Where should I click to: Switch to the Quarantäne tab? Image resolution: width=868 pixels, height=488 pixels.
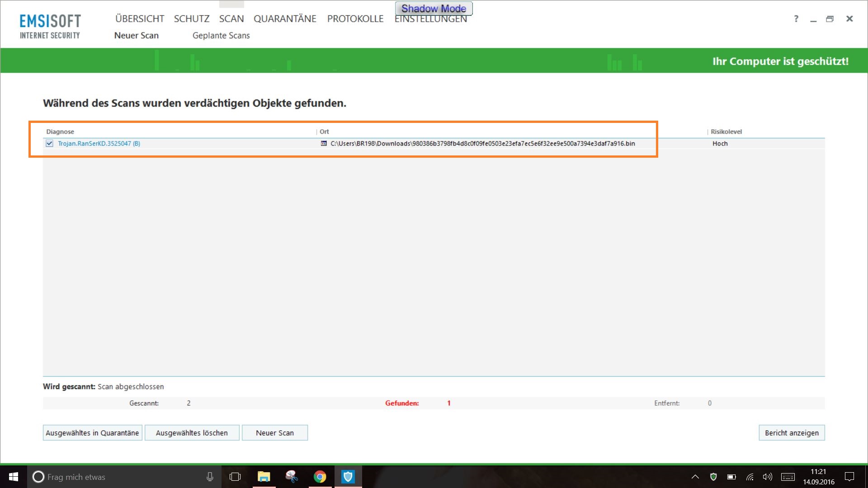pos(285,19)
